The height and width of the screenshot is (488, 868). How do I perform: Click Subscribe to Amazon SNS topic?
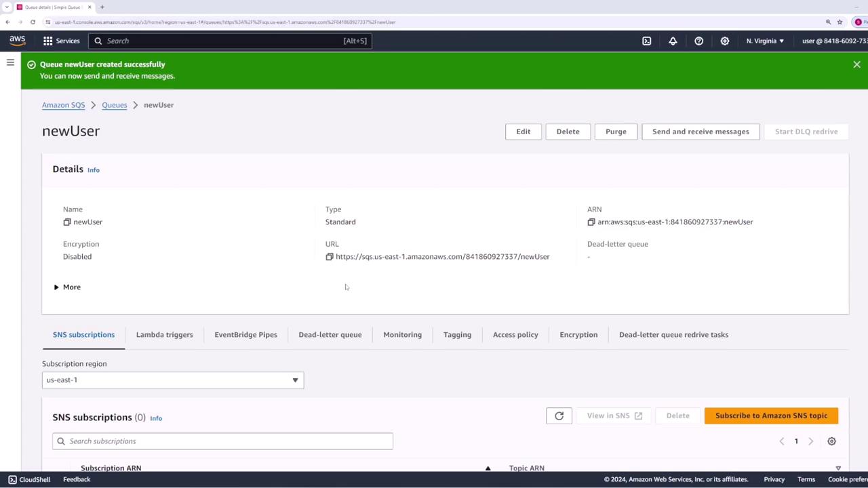[772, 415]
